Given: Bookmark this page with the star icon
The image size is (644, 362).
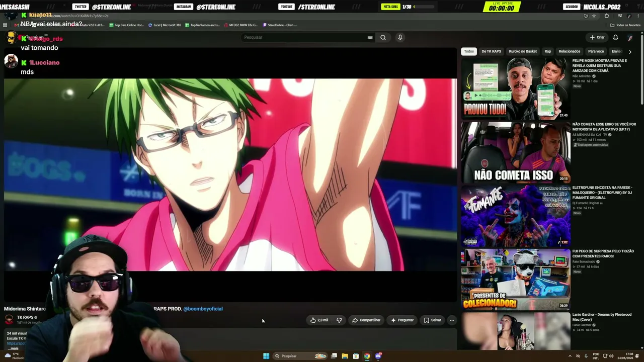Looking at the screenshot, I should [594, 16].
